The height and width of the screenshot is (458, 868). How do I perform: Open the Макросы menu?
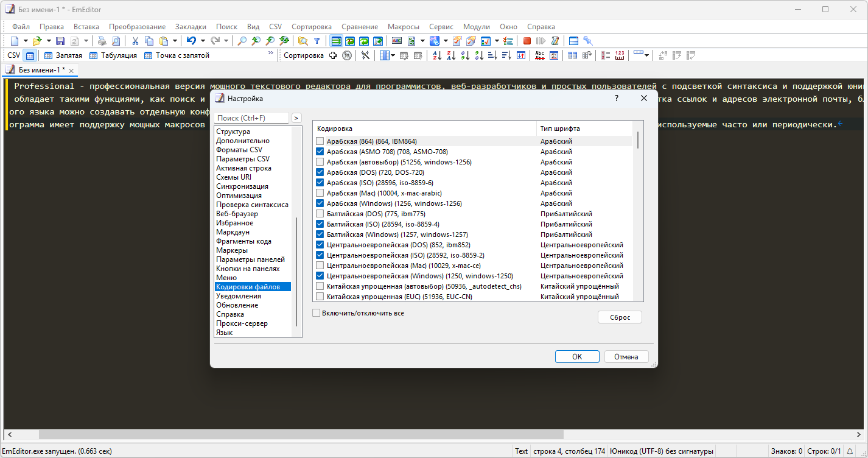click(x=403, y=27)
